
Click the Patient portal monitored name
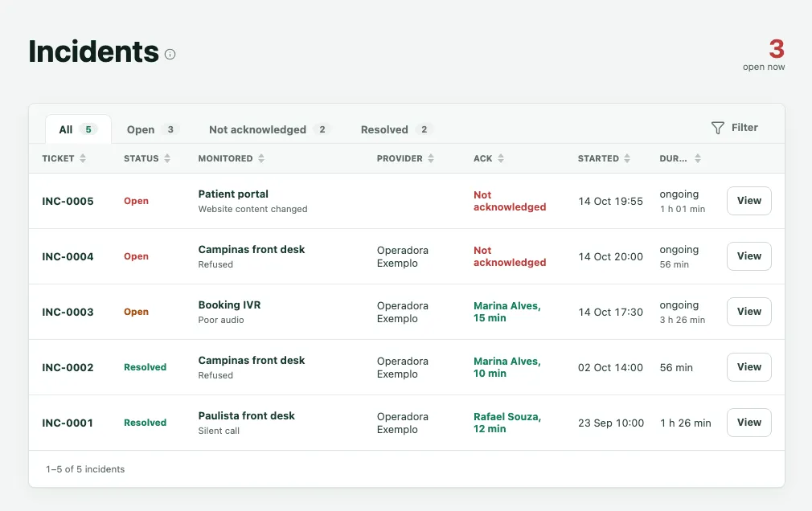[233, 194]
